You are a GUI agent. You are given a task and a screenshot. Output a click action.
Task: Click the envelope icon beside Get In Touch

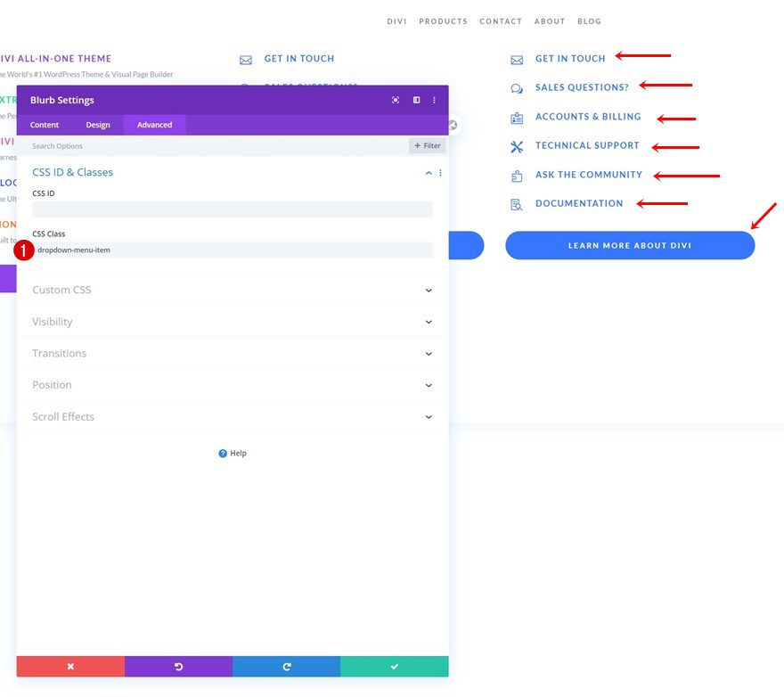tap(517, 59)
